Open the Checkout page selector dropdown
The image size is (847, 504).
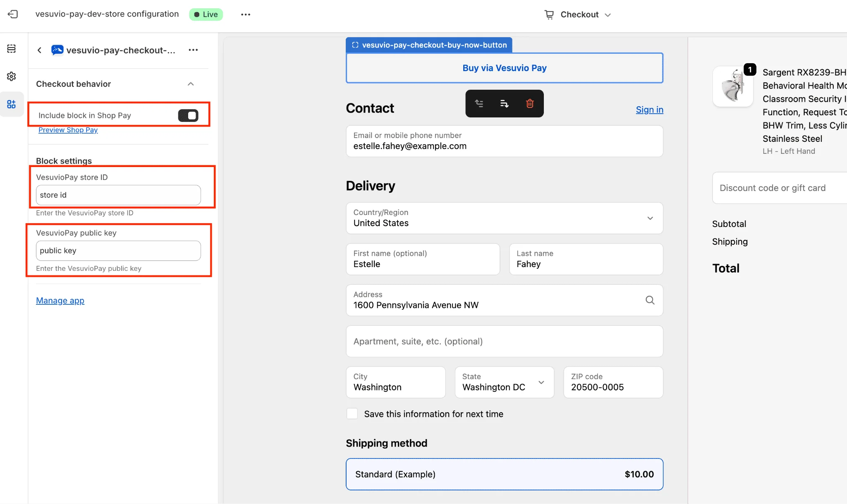[x=577, y=14]
